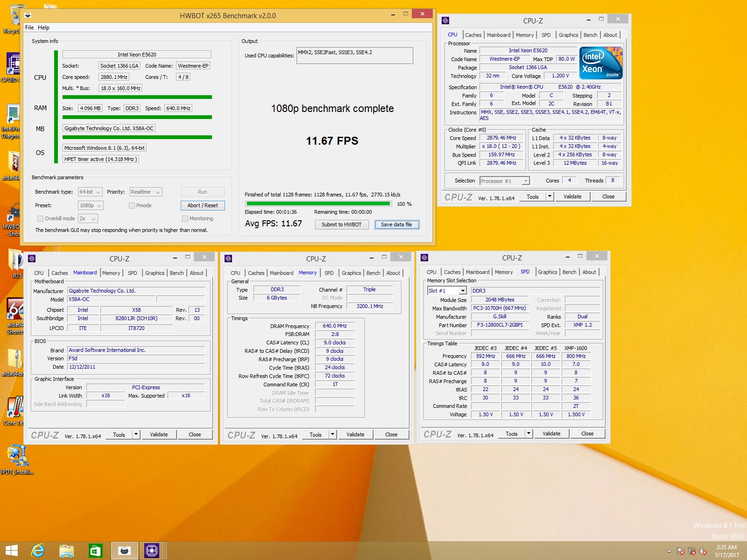Switch to Caches tab in top-right CPU-Z
747x560 pixels.
473,35
